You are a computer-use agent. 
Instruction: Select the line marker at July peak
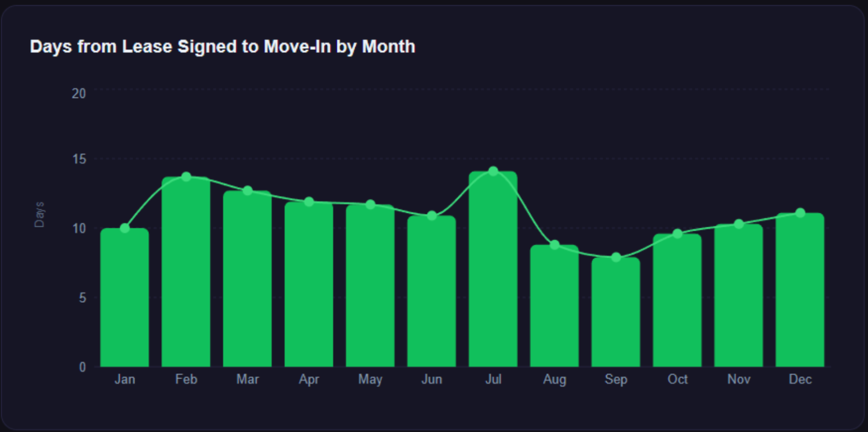[493, 171]
